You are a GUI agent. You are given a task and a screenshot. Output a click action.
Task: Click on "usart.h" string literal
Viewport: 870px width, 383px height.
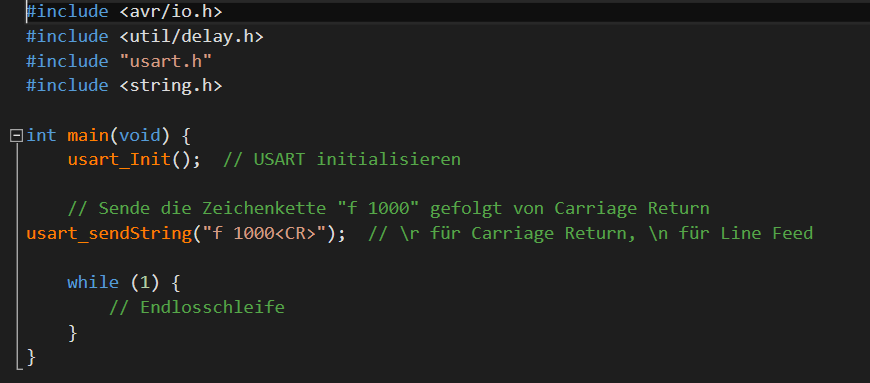166,61
